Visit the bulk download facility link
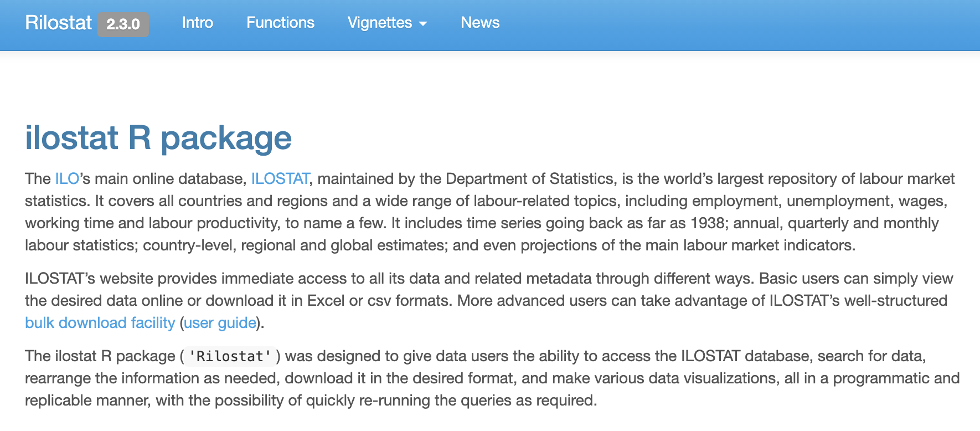 point(100,323)
